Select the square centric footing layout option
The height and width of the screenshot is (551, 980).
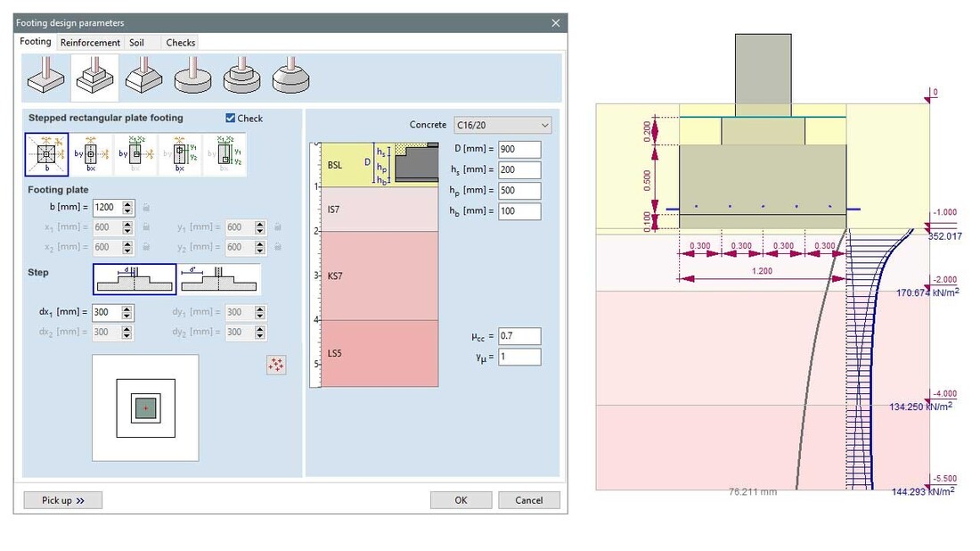click(47, 154)
